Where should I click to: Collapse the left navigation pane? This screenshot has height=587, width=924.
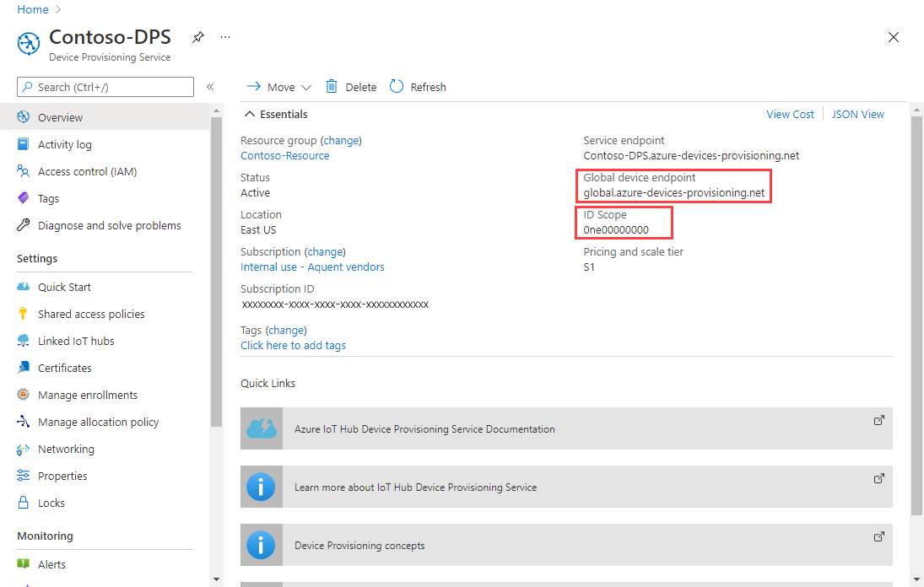coord(210,86)
